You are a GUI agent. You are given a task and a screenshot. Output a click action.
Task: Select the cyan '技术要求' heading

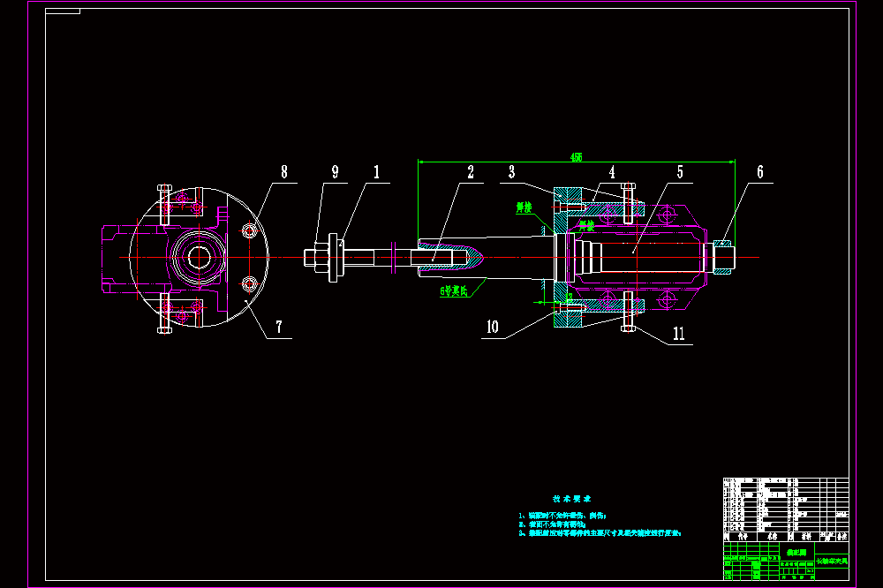pos(571,499)
